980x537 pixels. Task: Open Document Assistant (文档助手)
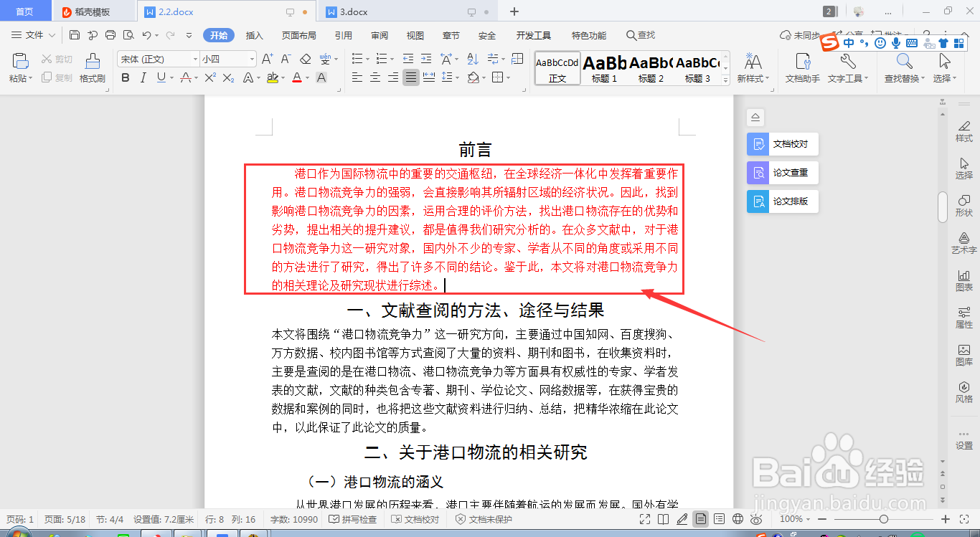coord(803,69)
